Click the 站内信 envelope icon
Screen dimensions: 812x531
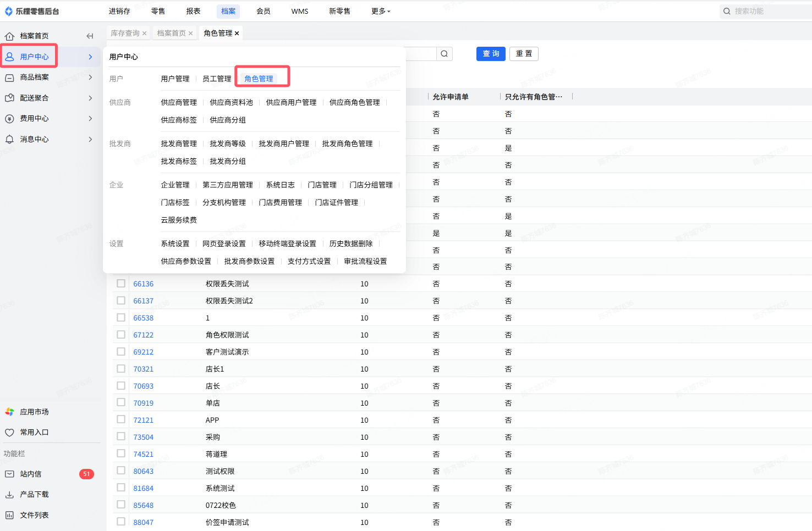pos(9,474)
